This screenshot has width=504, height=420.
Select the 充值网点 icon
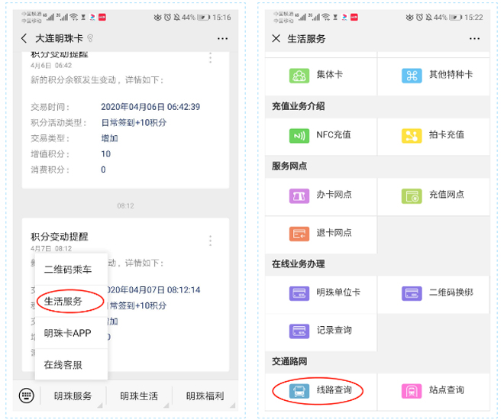[412, 195]
